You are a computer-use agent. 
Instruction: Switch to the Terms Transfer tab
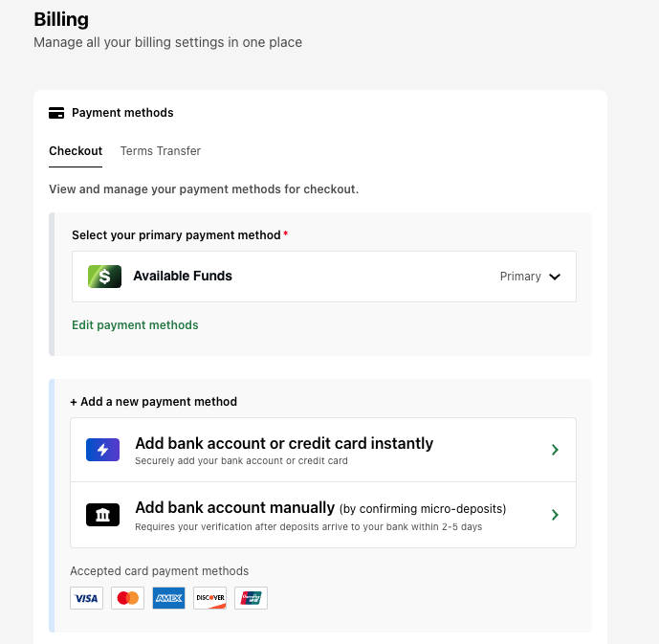pyautogui.click(x=161, y=151)
